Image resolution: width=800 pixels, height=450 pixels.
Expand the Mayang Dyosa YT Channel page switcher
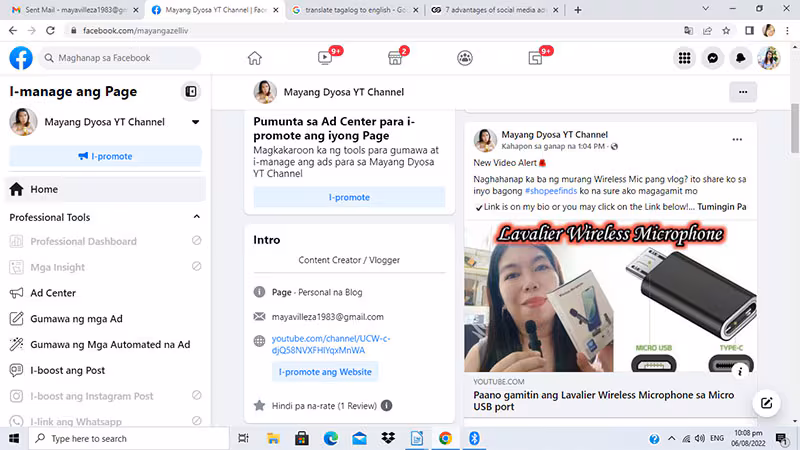pos(195,122)
